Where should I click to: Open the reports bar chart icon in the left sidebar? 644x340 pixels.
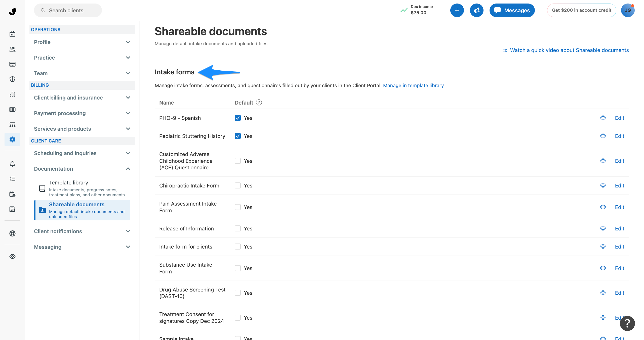pyautogui.click(x=12, y=94)
